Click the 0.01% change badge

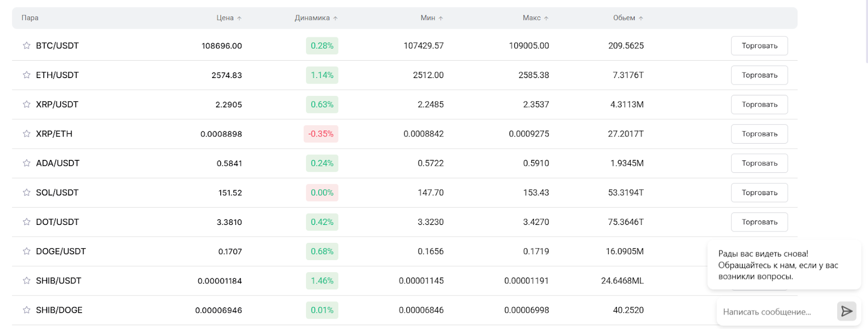click(x=322, y=309)
